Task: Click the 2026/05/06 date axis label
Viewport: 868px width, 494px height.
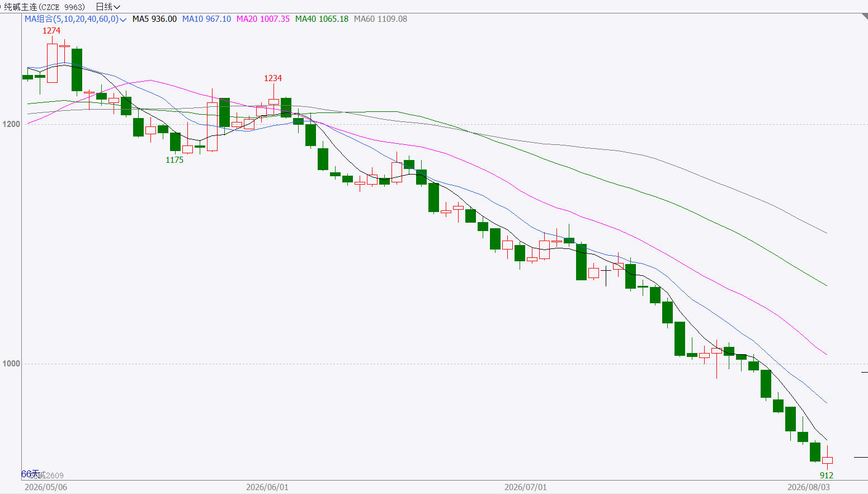Action: click(46, 487)
